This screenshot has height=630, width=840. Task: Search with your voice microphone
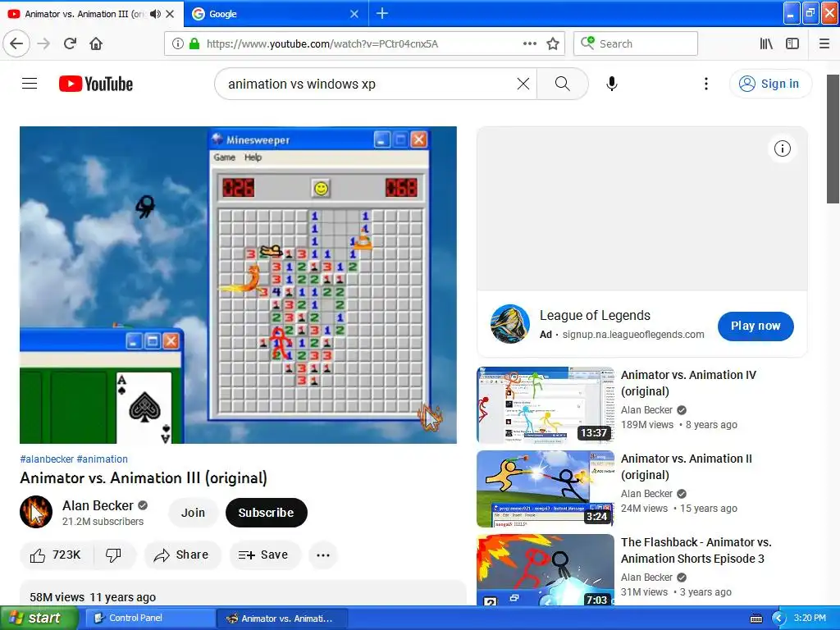coord(612,84)
